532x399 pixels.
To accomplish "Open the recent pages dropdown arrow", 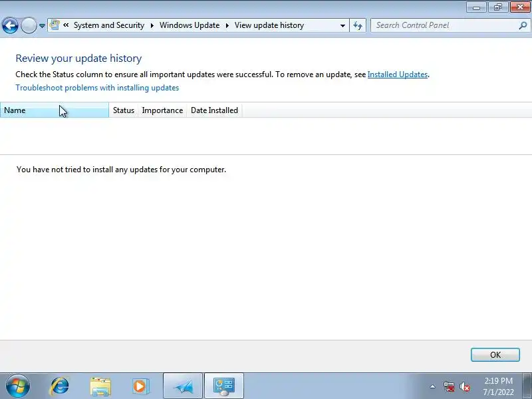I will coord(42,26).
